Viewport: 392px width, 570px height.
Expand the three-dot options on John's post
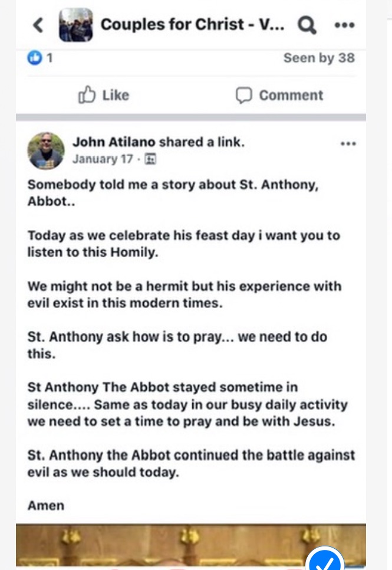(x=348, y=143)
